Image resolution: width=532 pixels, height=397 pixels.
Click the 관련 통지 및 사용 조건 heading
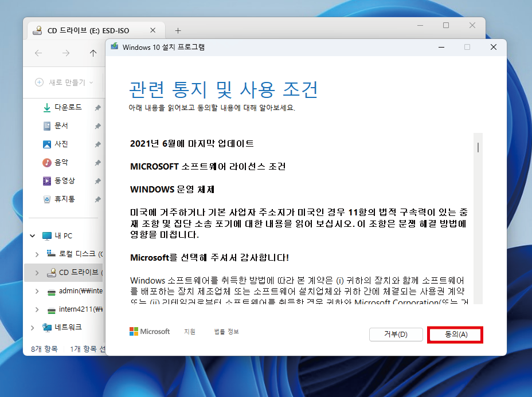coord(223,89)
